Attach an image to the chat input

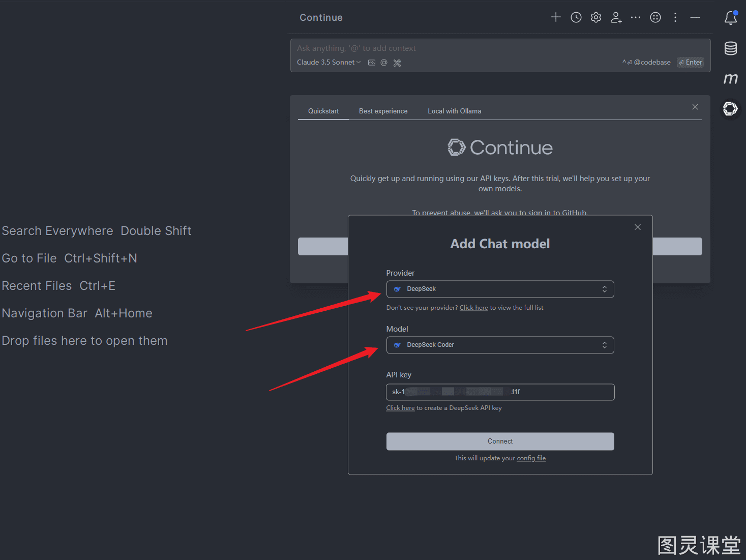372,63
